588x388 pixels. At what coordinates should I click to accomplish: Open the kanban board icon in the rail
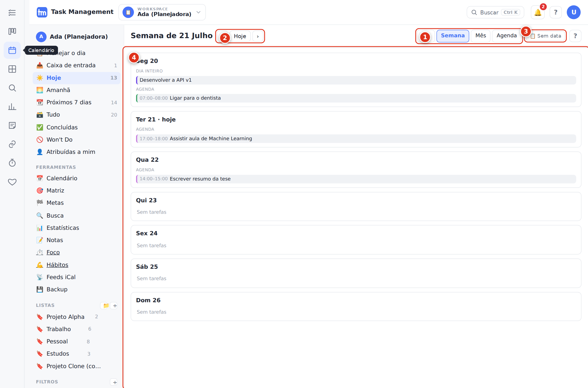click(x=12, y=31)
